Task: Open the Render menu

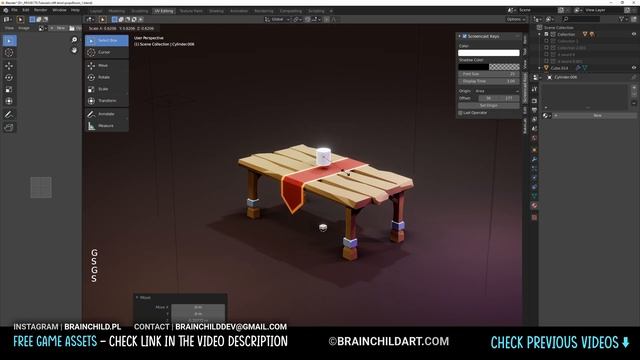Action: 40,10
